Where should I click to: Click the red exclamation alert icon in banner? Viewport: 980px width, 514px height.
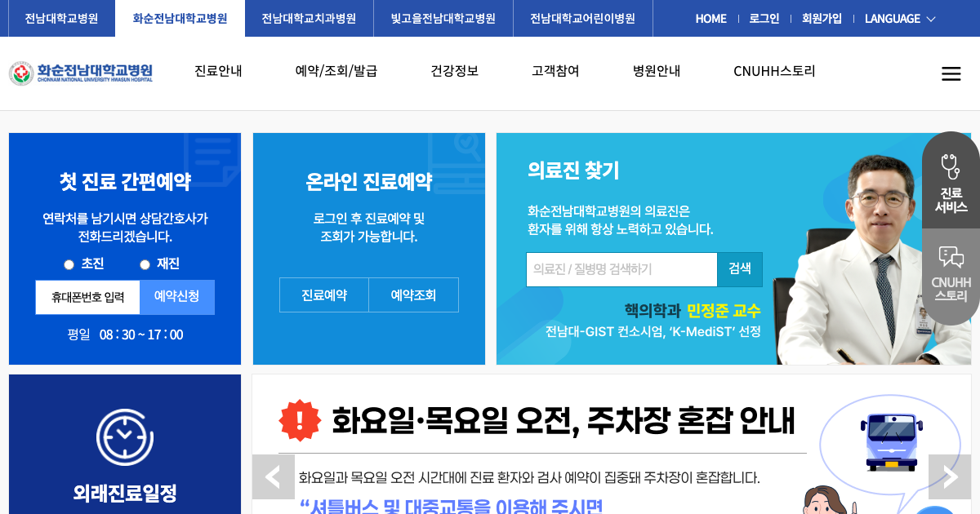coord(300,420)
